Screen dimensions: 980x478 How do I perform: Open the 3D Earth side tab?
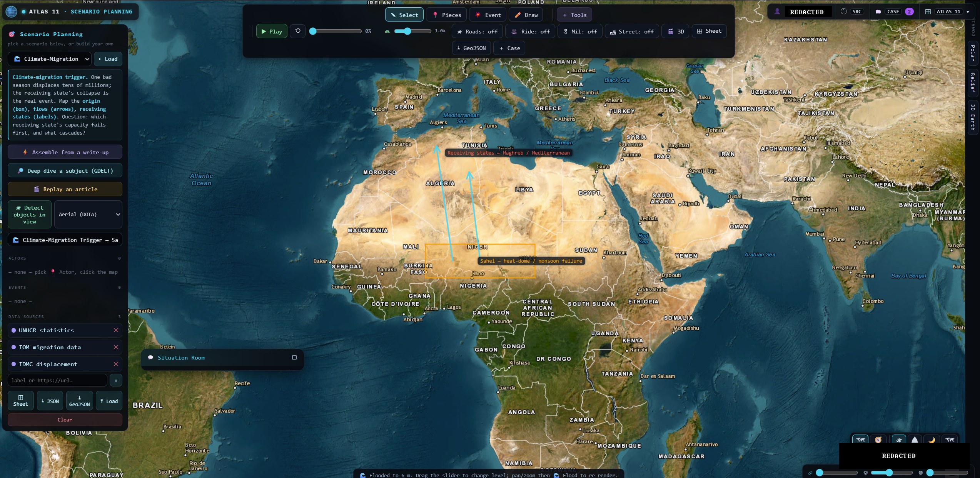pyautogui.click(x=972, y=117)
